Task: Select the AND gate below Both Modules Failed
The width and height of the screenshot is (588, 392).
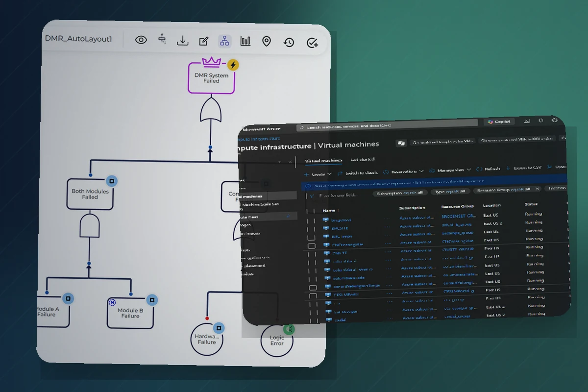Action: coord(90,224)
